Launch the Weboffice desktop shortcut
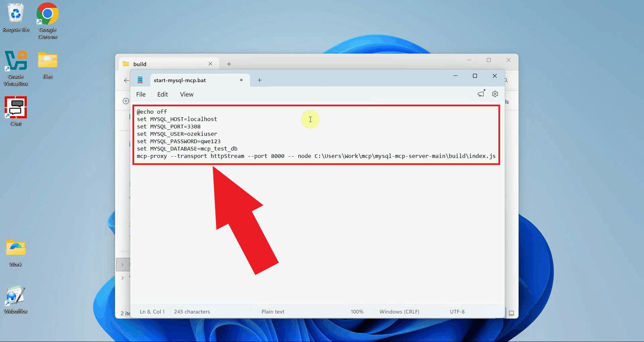The image size is (644, 342). tap(16, 299)
